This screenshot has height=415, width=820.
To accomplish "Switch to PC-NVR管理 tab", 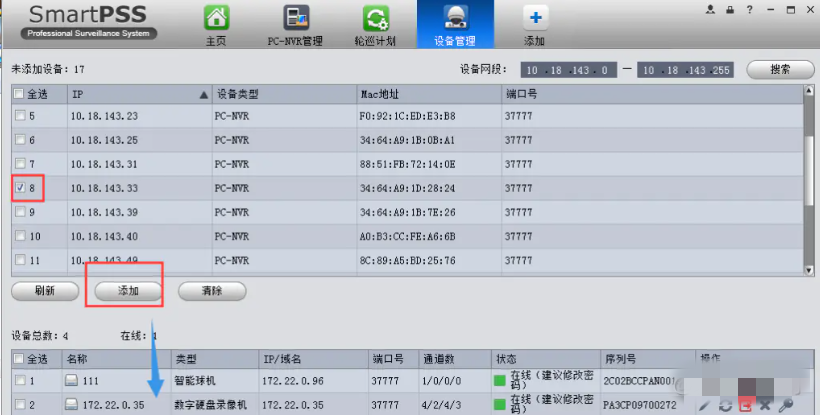I will click(x=295, y=25).
